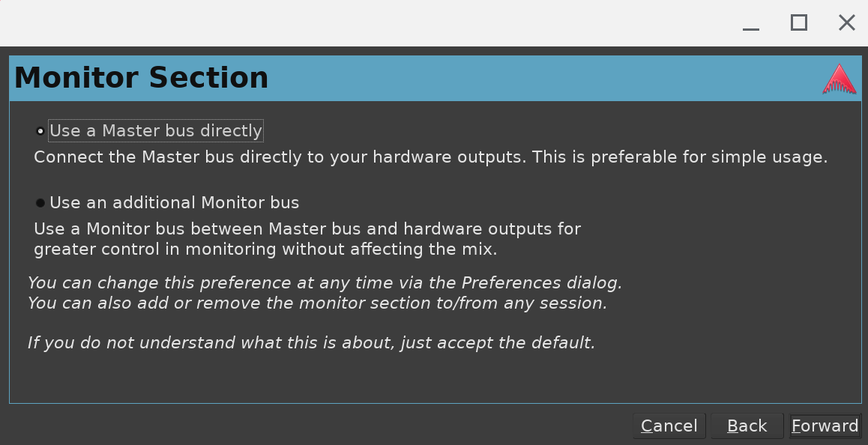Click the 'You can change this preference' note

325,283
